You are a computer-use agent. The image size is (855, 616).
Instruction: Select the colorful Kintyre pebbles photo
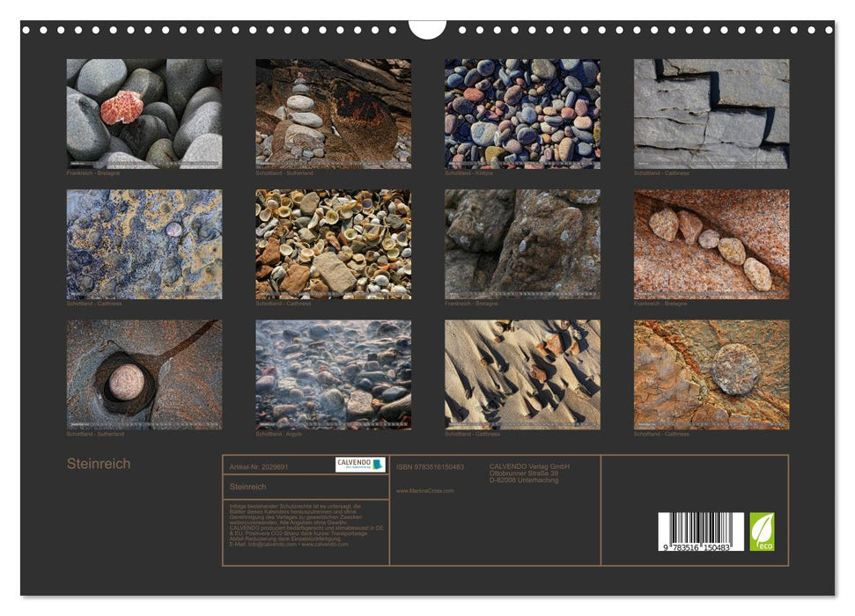coord(522,114)
